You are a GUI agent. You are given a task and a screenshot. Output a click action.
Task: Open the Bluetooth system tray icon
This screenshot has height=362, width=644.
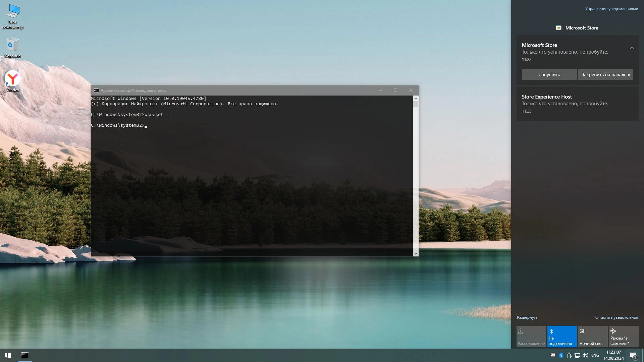point(561,355)
